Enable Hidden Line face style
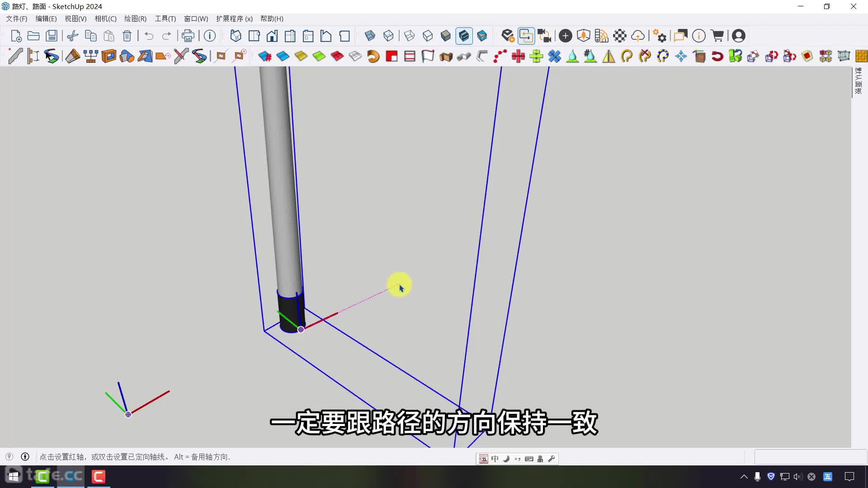The width and height of the screenshot is (868, 488). pos(428,36)
